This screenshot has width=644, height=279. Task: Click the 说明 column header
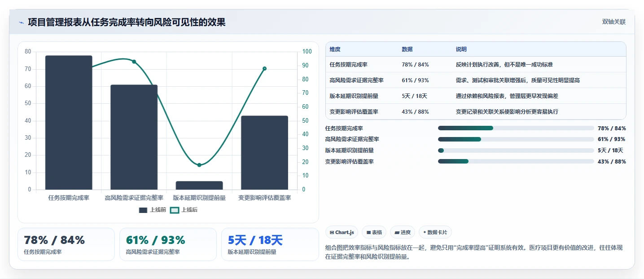click(461, 49)
